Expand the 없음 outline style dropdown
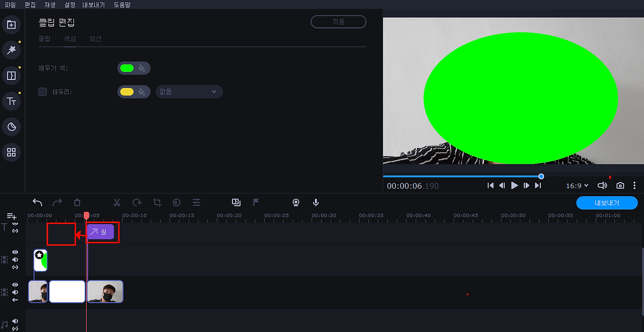The width and height of the screenshot is (644, 332). 189,92
